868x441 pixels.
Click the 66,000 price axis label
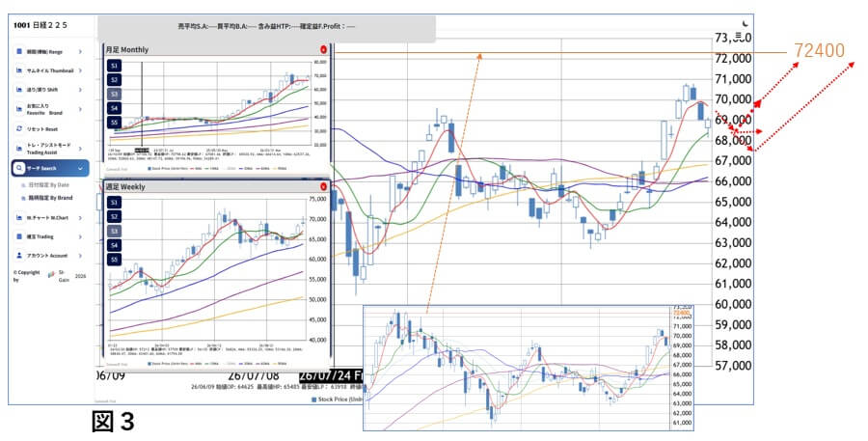tap(733, 181)
